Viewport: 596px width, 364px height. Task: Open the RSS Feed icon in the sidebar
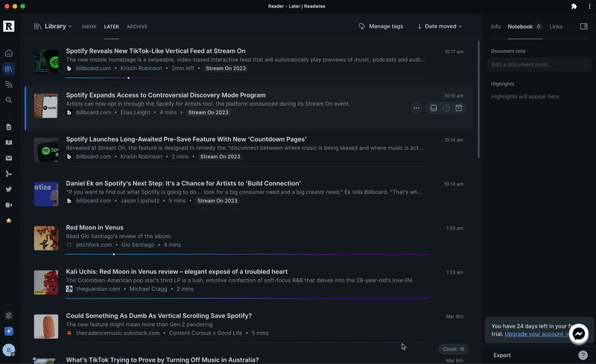pyautogui.click(x=9, y=84)
